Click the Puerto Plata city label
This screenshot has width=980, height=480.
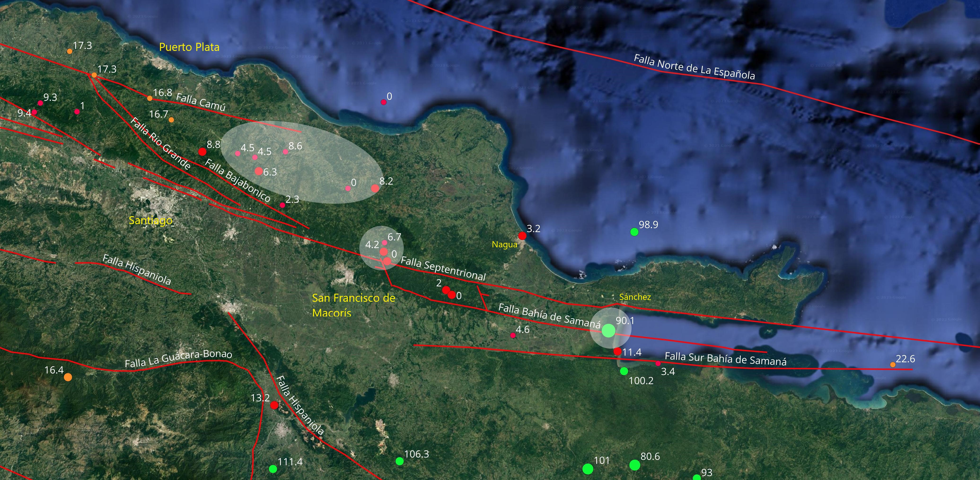(x=189, y=47)
